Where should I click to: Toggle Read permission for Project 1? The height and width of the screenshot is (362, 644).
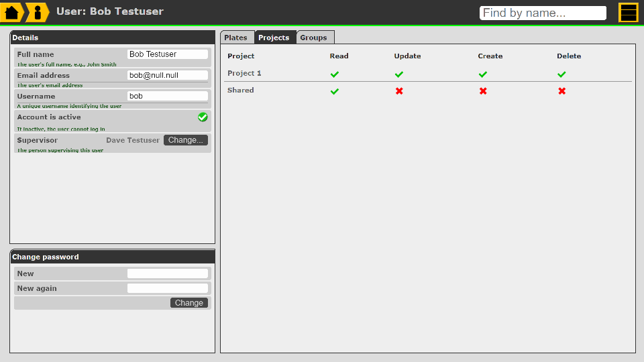(x=335, y=74)
